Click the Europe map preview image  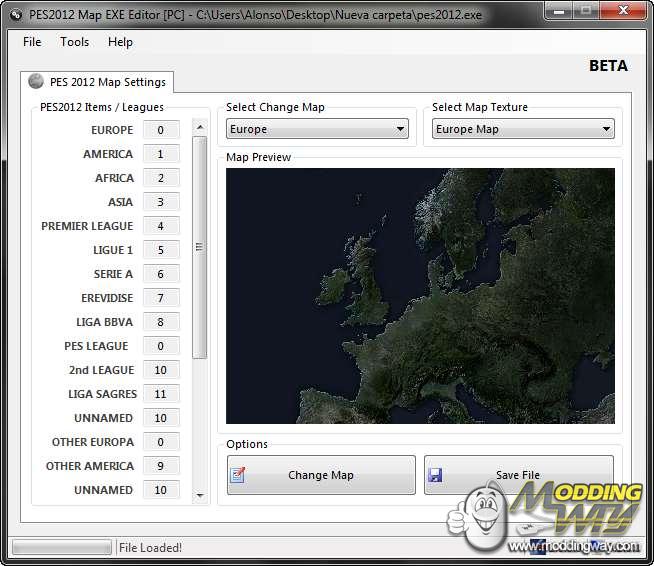(420, 295)
